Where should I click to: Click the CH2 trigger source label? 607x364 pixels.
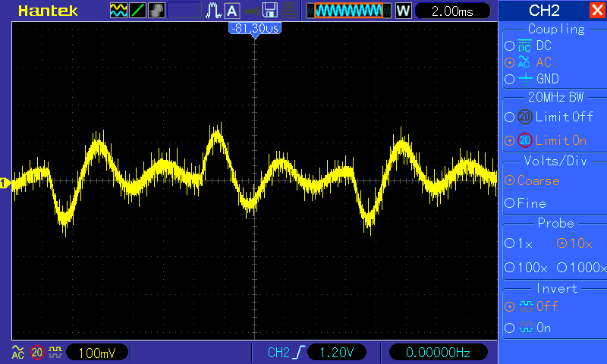point(278,353)
